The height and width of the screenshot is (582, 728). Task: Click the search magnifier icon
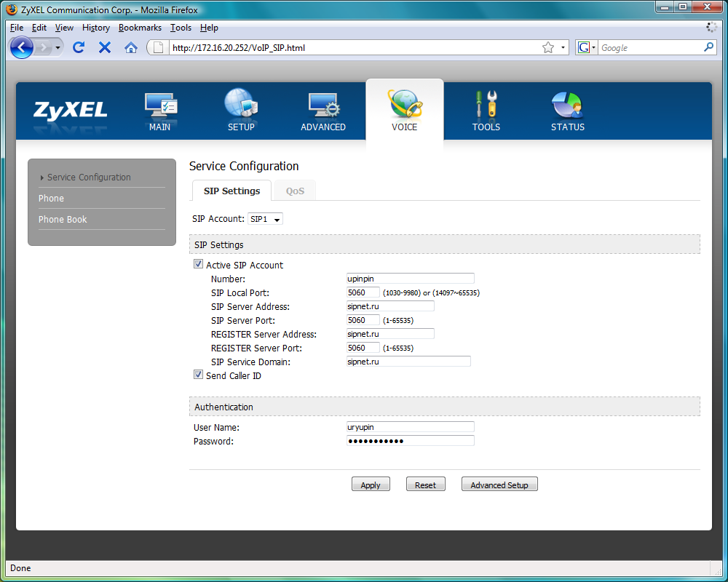(x=709, y=47)
